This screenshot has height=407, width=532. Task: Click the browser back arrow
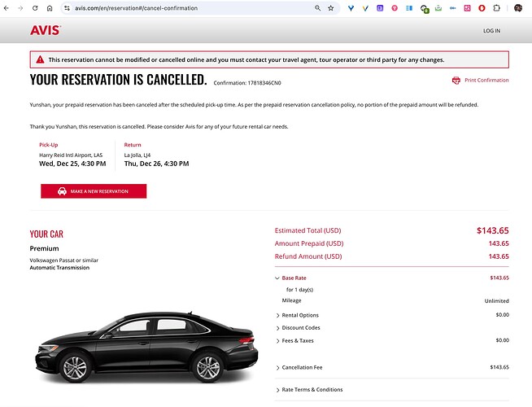(7, 8)
